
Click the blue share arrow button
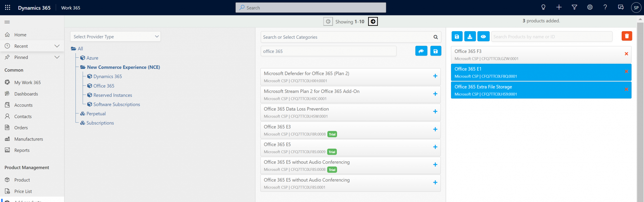(421, 51)
